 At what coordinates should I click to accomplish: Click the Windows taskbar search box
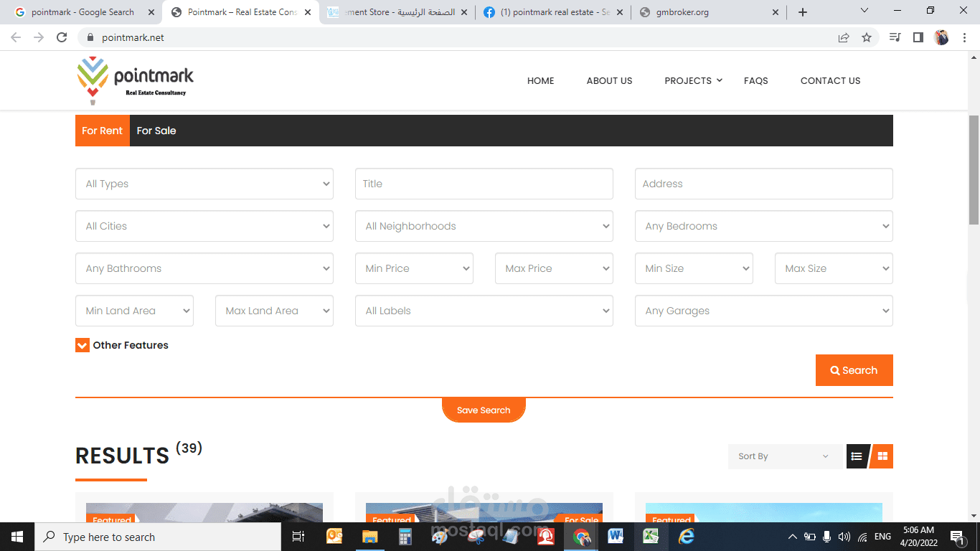pyautogui.click(x=158, y=537)
